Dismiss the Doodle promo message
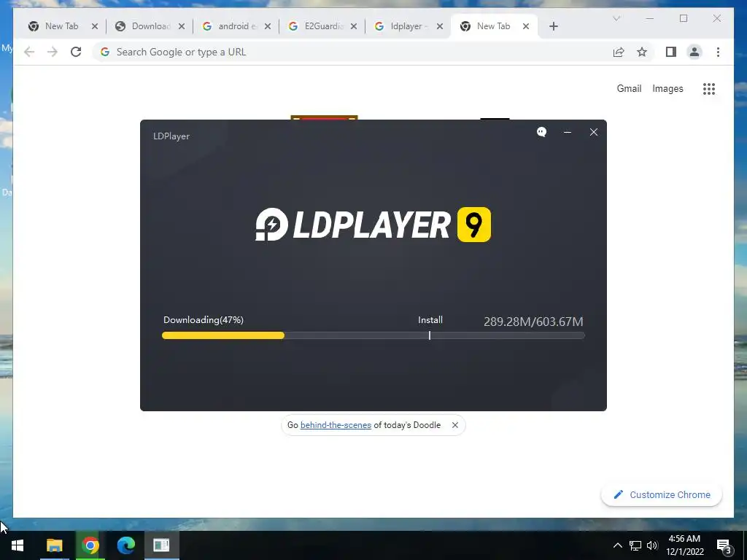 pos(455,425)
